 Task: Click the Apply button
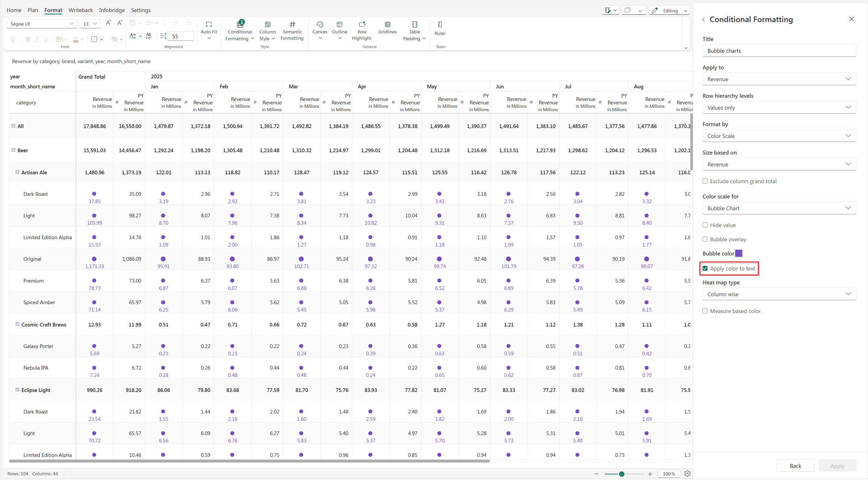click(x=837, y=466)
